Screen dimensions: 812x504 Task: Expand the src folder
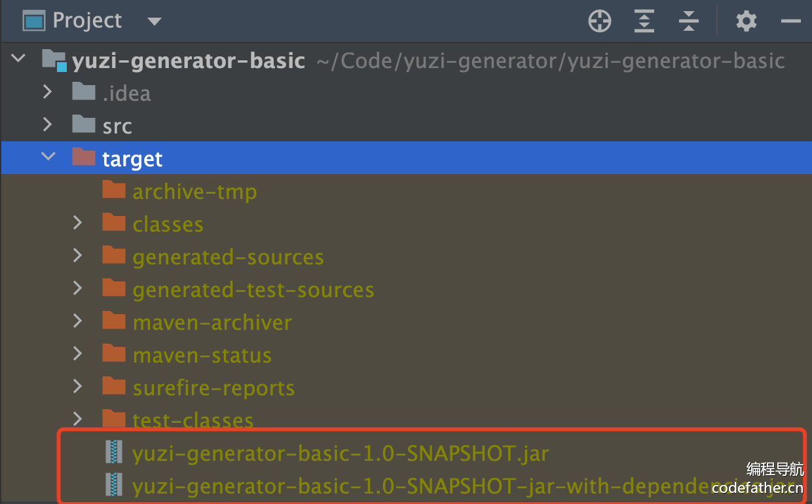(48, 124)
